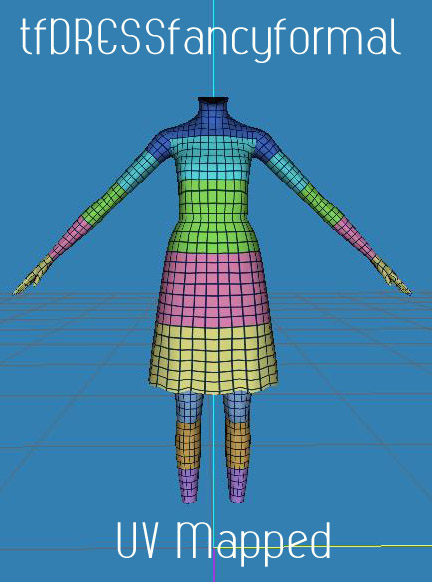Select the orange knee section on right leg
The width and height of the screenshot is (432, 582).
(x=238, y=444)
